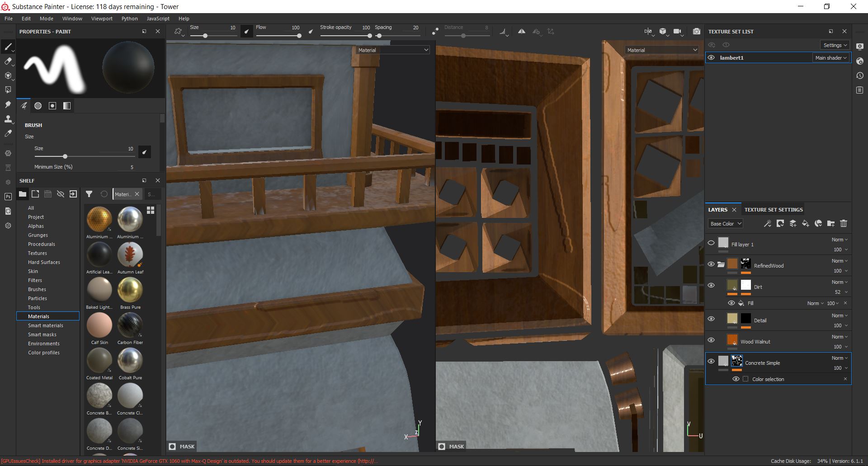
Task: Toggle lazy mouse icon in toolbar
Action: [x=435, y=32]
